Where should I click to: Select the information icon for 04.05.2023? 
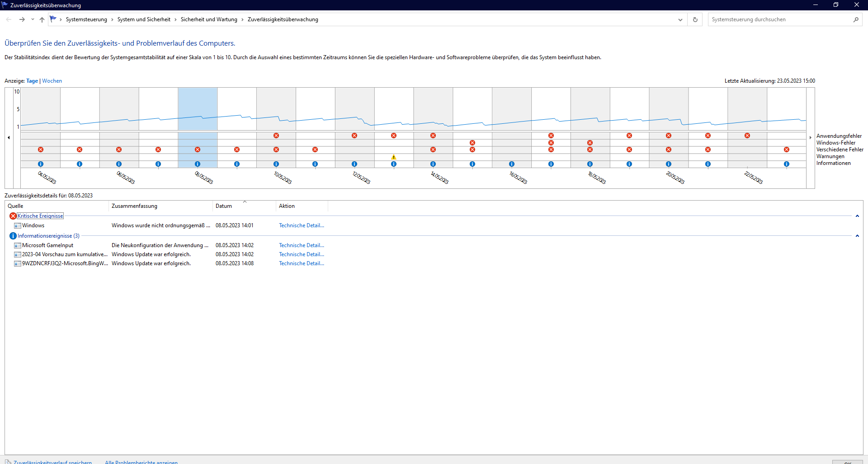(41, 164)
